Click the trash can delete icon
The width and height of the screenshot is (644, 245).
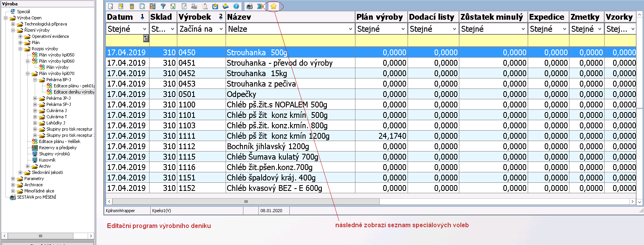tap(132, 6)
